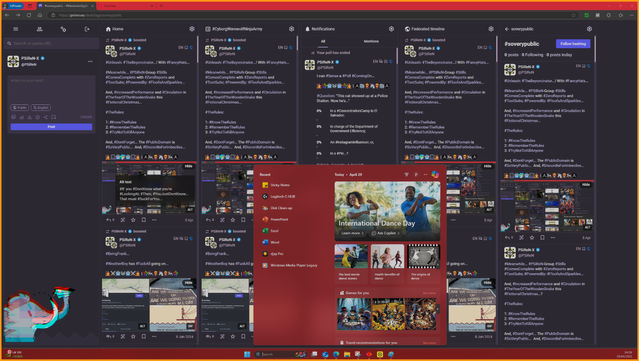Screen dimensions: 639x361
Task: Bookmark the first Home column post
Action: click(143, 220)
